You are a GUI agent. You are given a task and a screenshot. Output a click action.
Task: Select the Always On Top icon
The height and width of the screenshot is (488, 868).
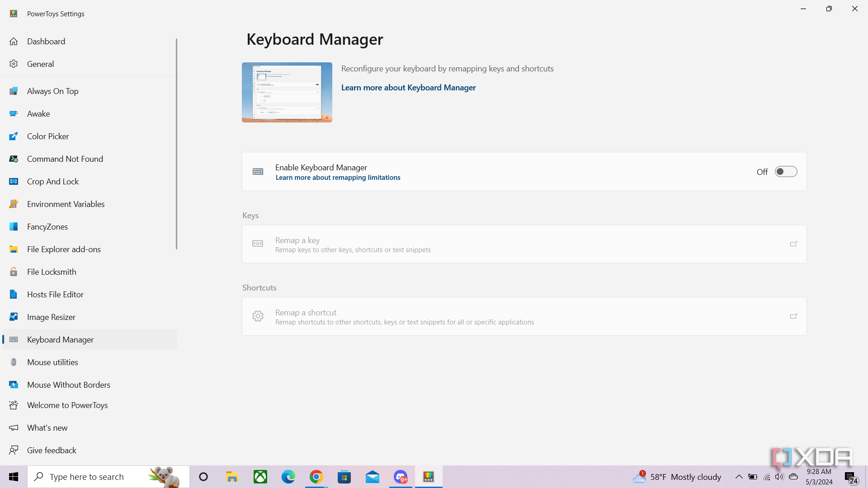14,91
